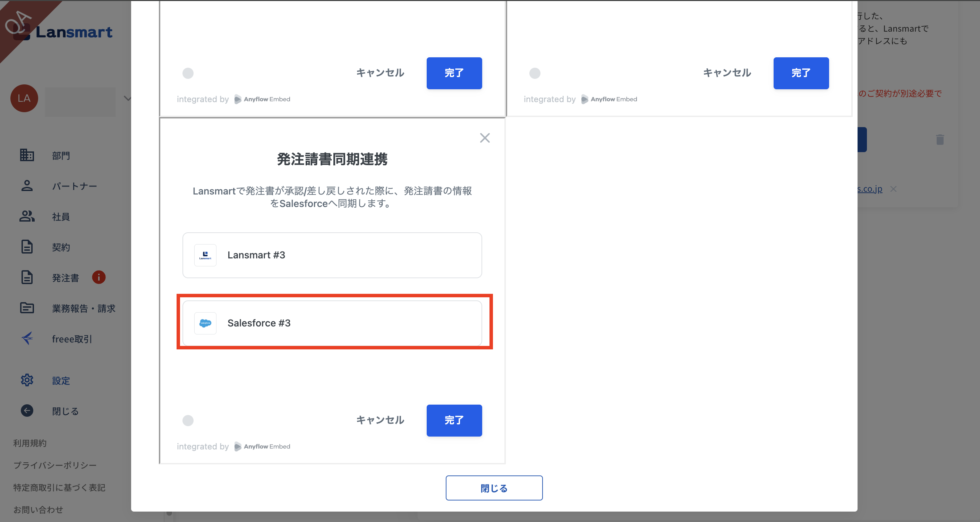The height and width of the screenshot is (522, 980).
Task: Click the trash delete icon on right
Action: [x=940, y=139]
